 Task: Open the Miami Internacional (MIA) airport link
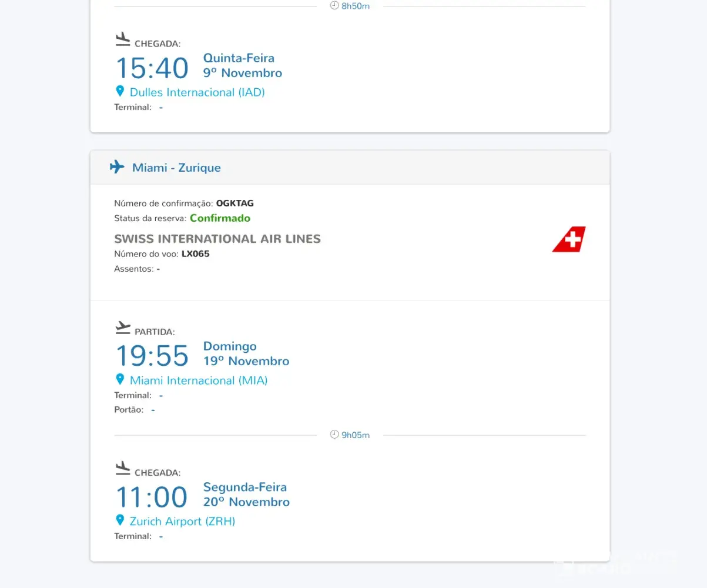(x=198, y=380)
